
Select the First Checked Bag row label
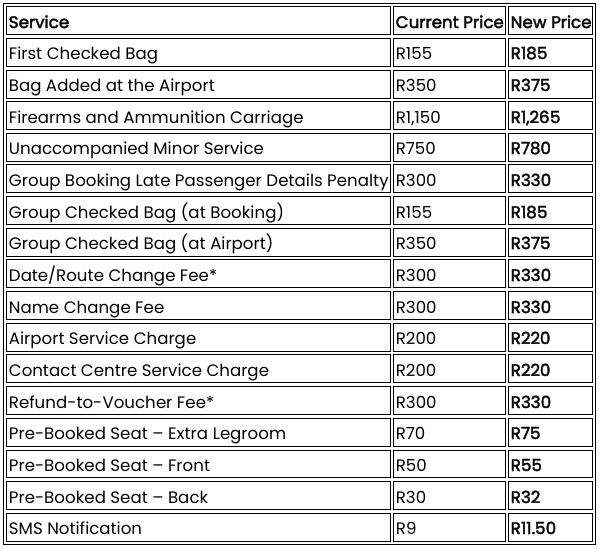(x=198, y=53)
